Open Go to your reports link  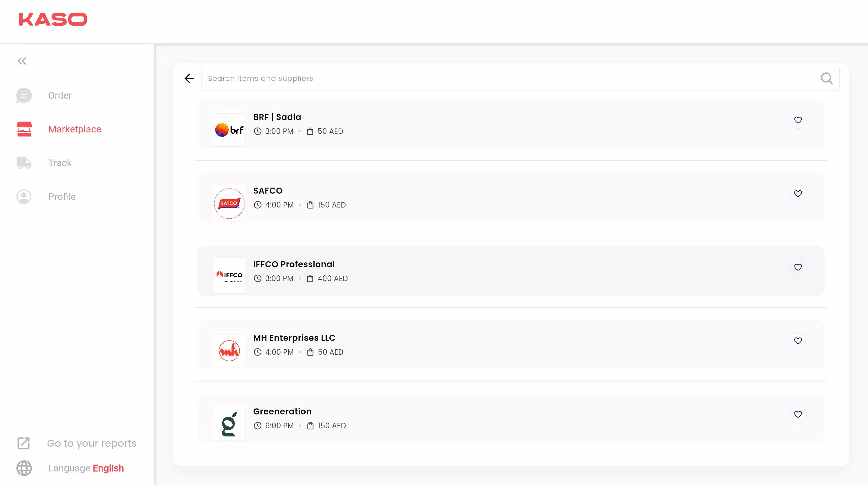(91, 443)
